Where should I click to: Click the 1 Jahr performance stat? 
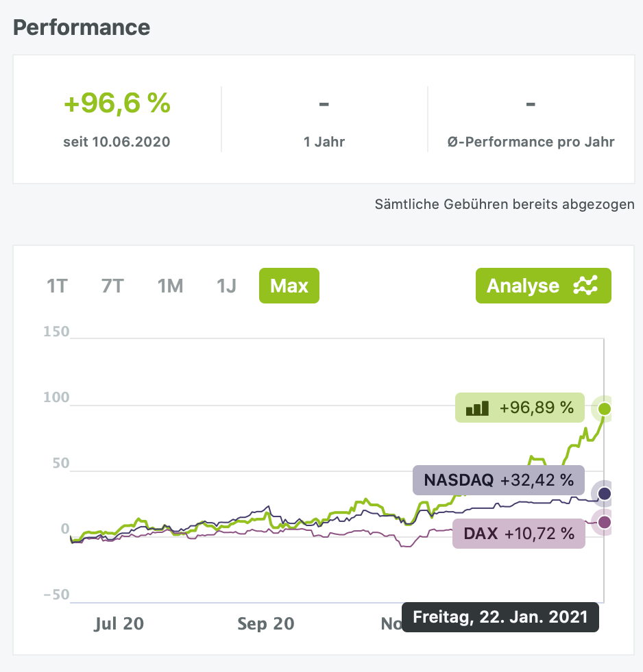point(324,142)
